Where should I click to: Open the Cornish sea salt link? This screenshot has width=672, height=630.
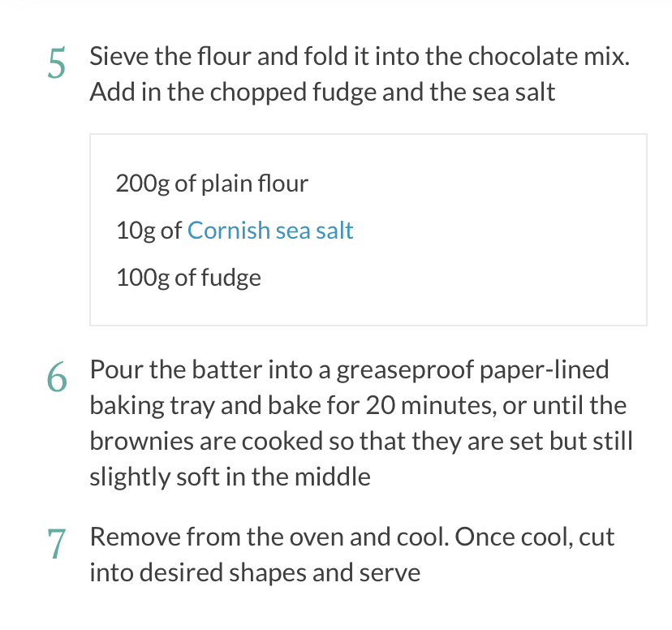(270, 231)
